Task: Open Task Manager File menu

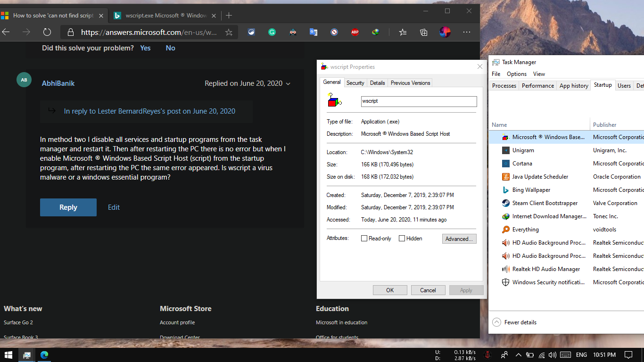Action: 496,74
